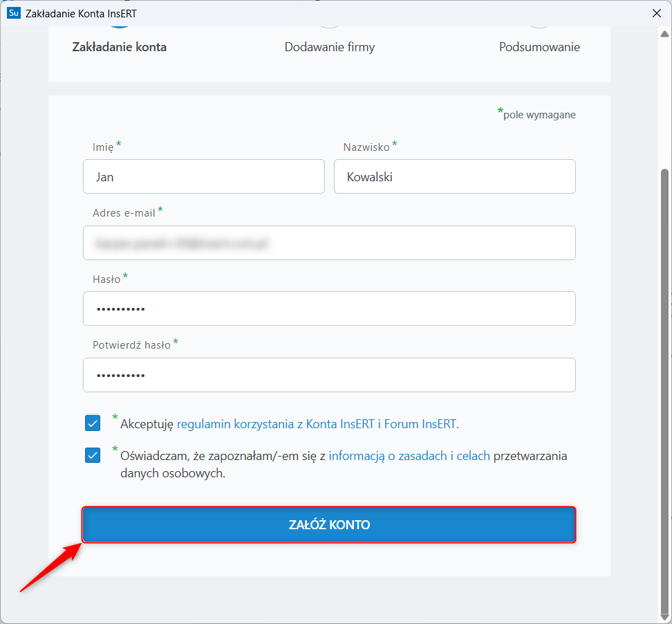Click the vertical scrollbar thumb
Screen dimensions: 672x624
[665, 387]
